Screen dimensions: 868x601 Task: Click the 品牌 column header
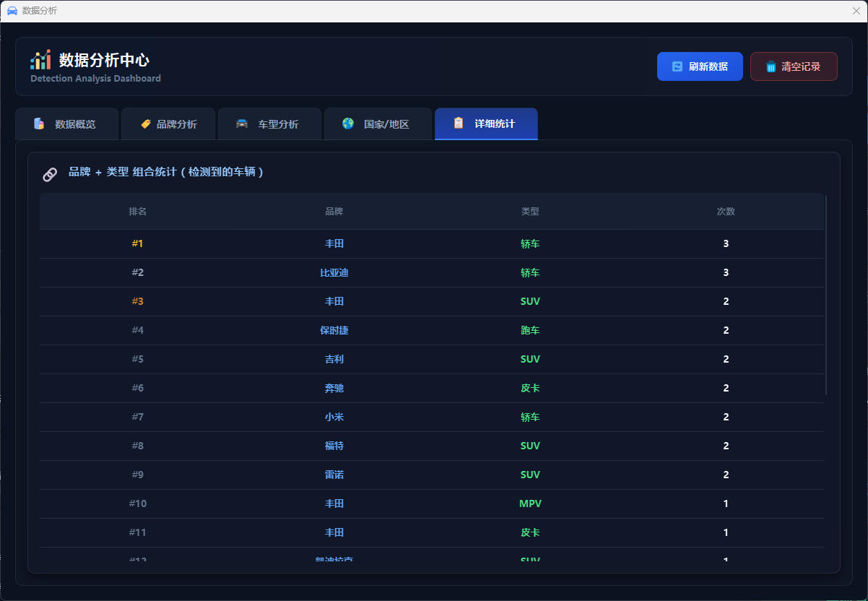click(334, 212)
